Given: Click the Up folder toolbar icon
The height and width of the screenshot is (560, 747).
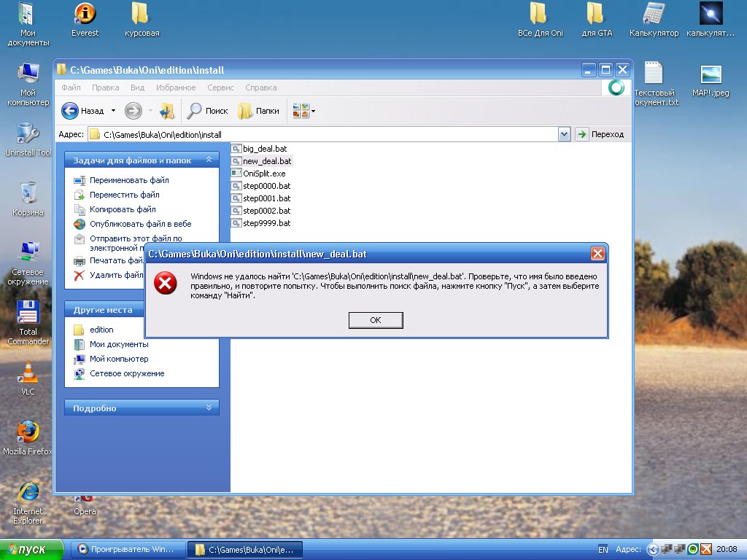Looking at the screenshot, I should 166,111.
